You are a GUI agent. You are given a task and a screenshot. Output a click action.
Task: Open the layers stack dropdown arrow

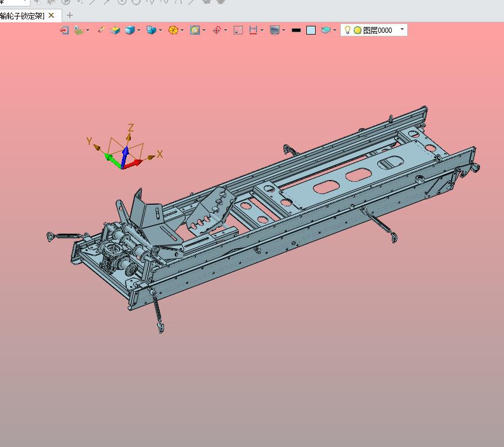click(x=334, y=31)
